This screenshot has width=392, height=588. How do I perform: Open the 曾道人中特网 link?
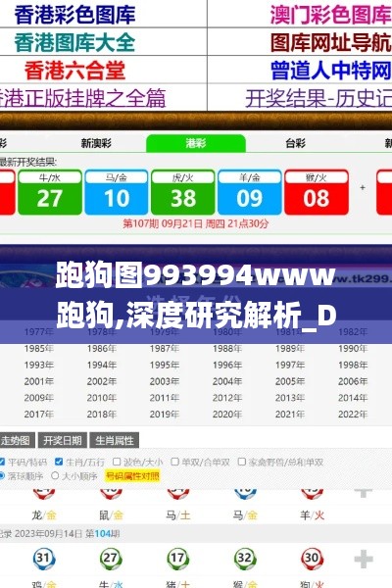(331, 70)
